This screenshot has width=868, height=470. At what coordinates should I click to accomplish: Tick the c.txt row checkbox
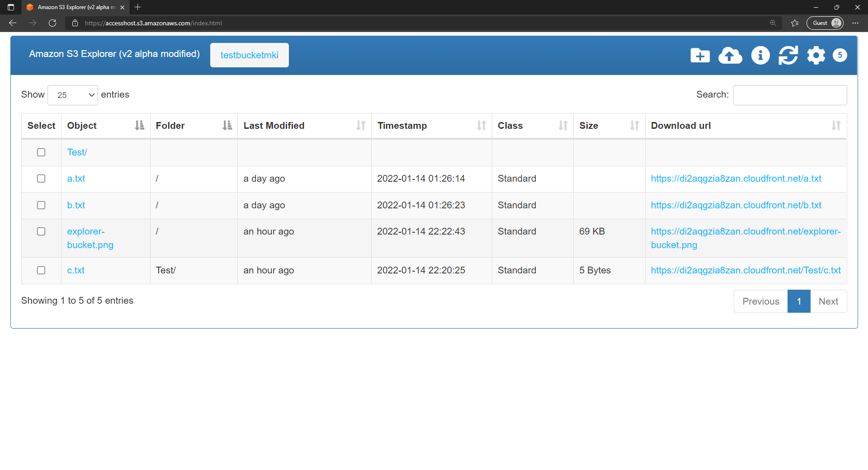41,270
